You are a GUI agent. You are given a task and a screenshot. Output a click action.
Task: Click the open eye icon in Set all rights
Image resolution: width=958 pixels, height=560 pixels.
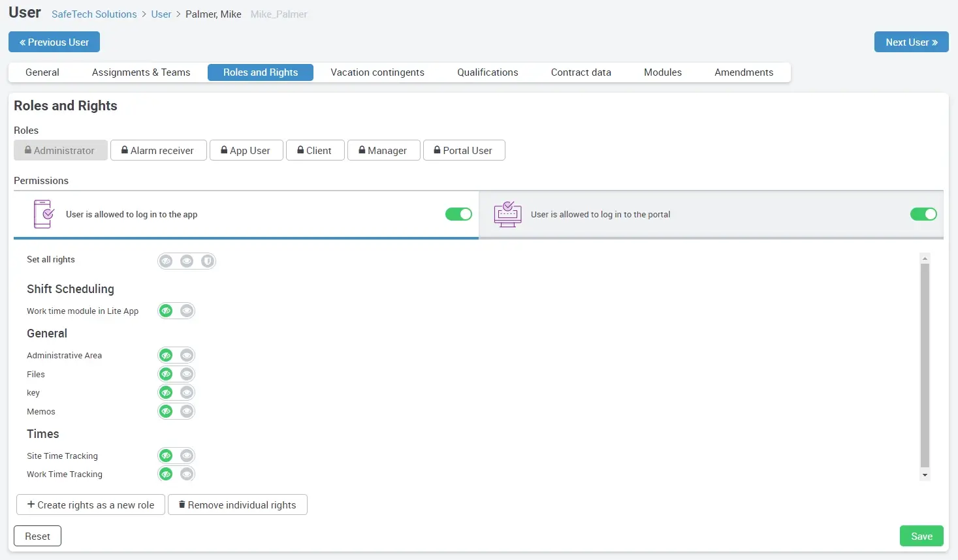pyautogui.click(x=187, y=261)
